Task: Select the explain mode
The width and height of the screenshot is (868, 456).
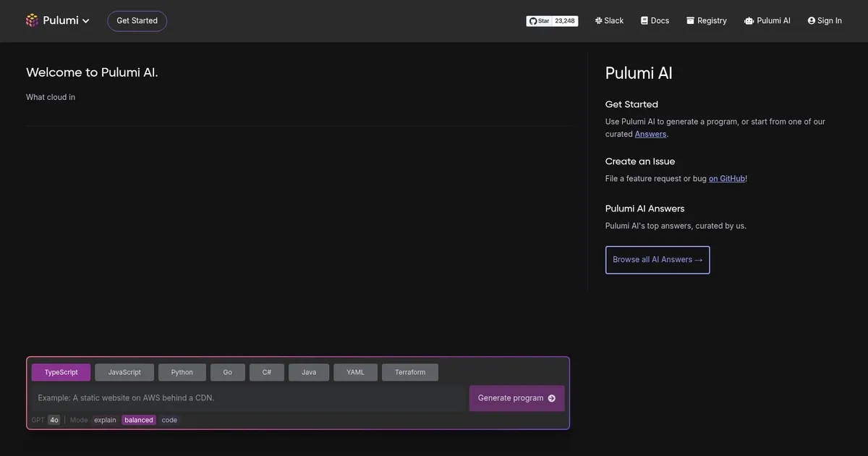Action: (x=105, y=420)
